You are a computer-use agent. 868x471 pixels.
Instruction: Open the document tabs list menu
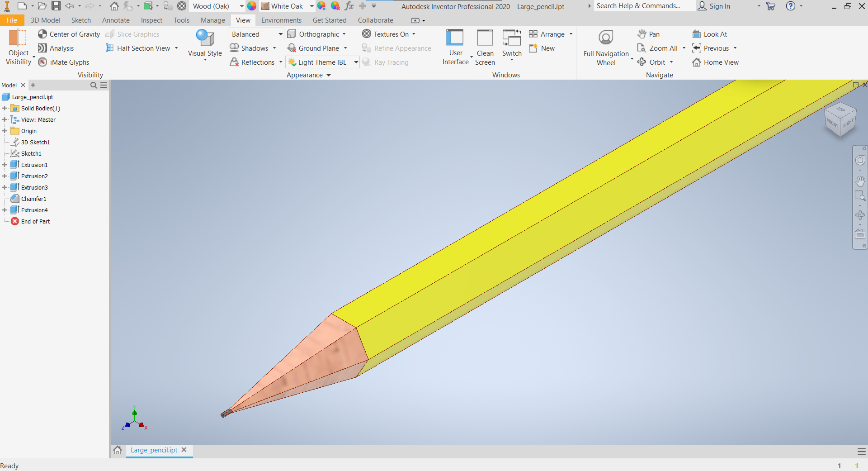(x=862, y=451)
